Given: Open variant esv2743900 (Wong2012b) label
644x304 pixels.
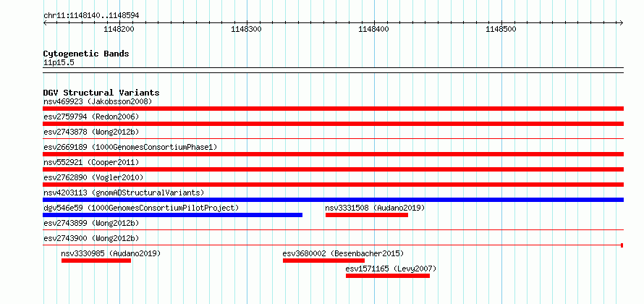Looking at the screenshot, I should pyautogui.click(x=91, y=238).
